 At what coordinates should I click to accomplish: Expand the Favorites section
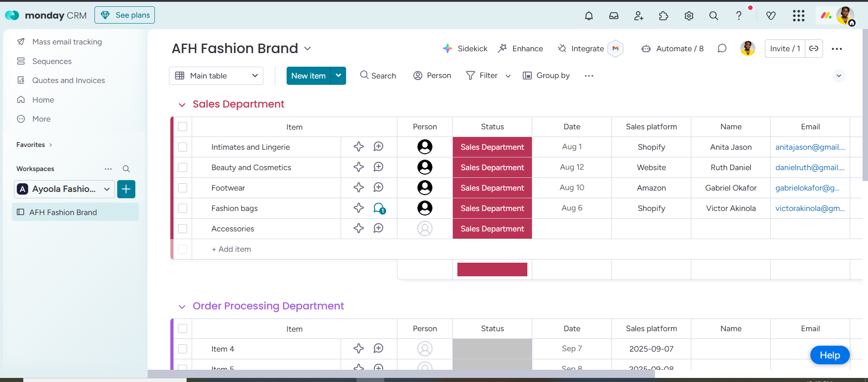(34, 145)
